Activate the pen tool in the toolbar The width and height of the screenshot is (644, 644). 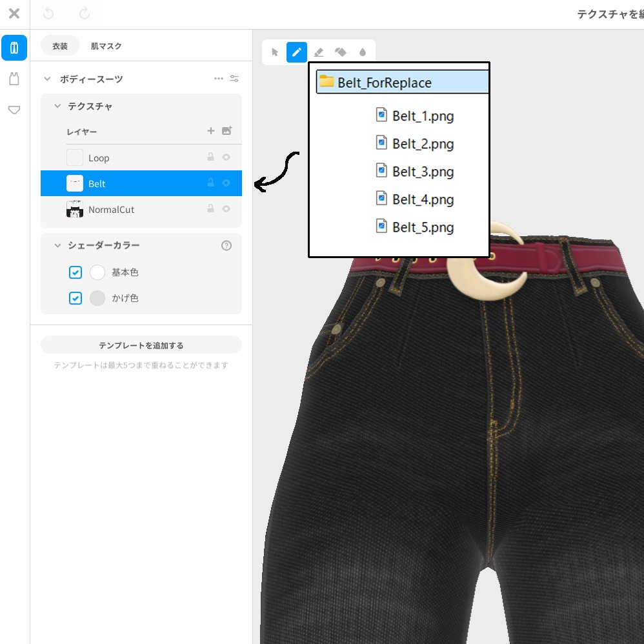tap(297, 52)
